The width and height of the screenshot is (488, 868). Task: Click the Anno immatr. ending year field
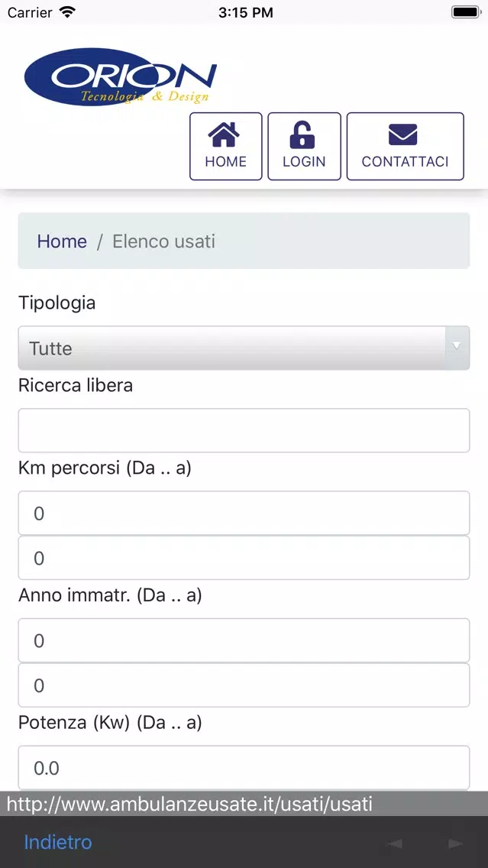(x=244, y=685)
